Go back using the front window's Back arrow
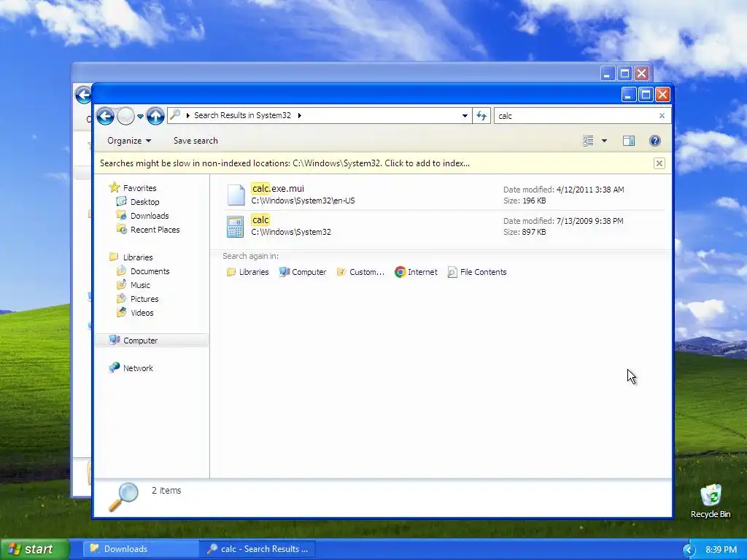This screenshot has width=747, height=560. (105, 116)
